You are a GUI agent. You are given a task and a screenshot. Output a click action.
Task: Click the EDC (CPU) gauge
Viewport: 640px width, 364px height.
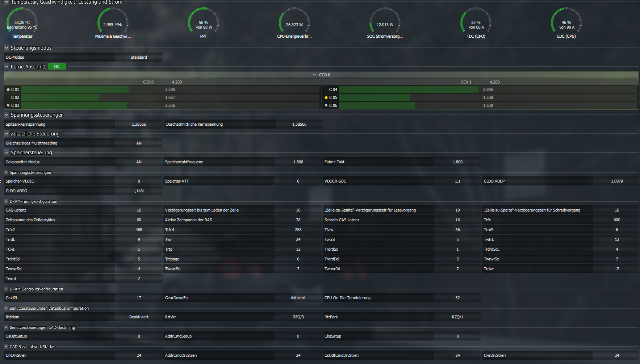(566, 23)
